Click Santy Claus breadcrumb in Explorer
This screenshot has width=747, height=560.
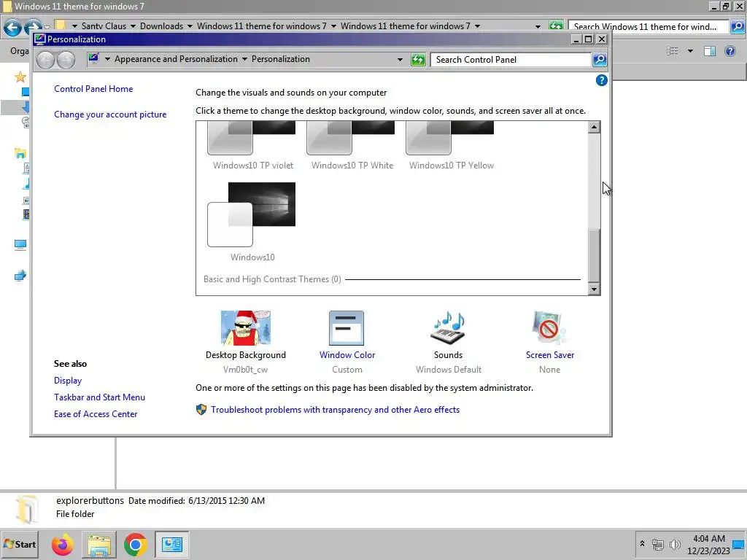tap(104, 26)
